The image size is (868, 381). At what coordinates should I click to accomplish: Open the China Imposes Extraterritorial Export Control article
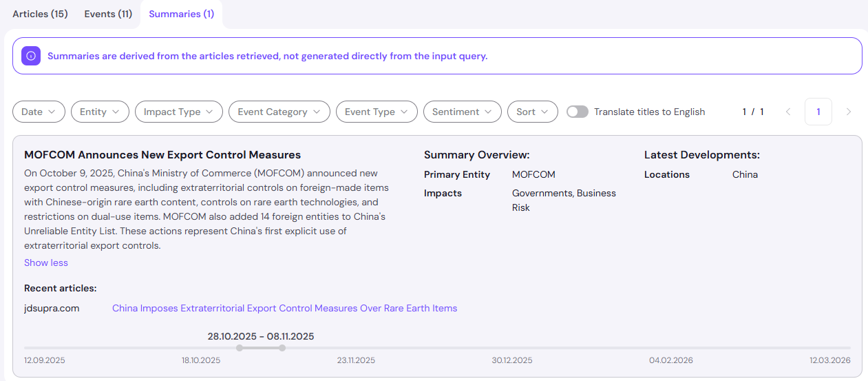284,308
